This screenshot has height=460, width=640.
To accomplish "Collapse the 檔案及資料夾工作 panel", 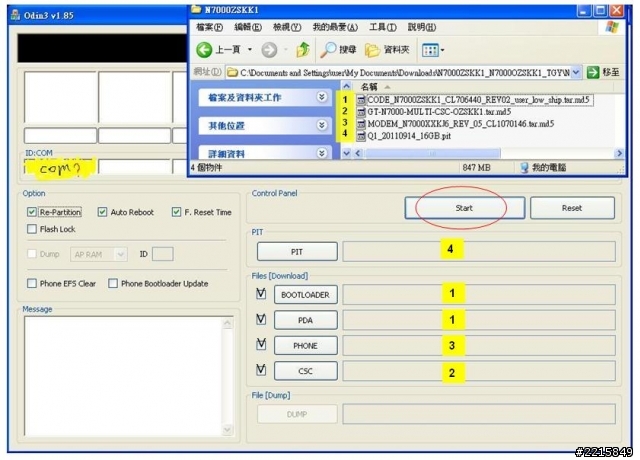I will pos(322,97).
